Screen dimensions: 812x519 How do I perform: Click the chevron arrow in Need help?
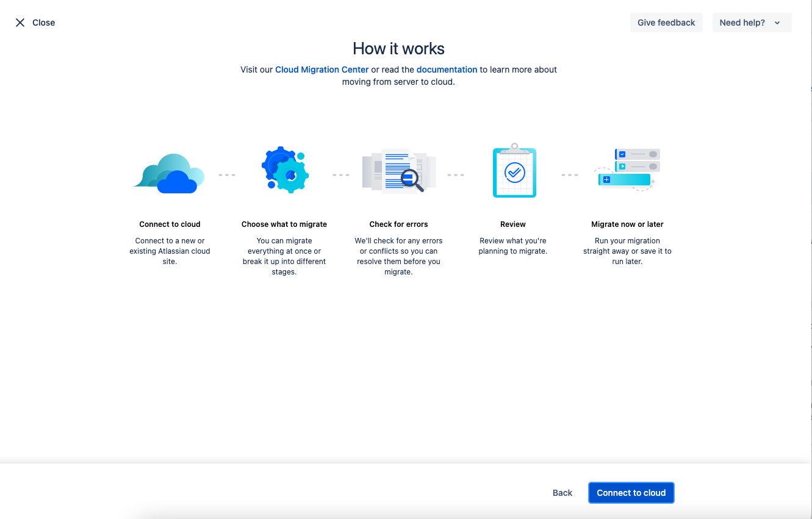click(777, 23)
